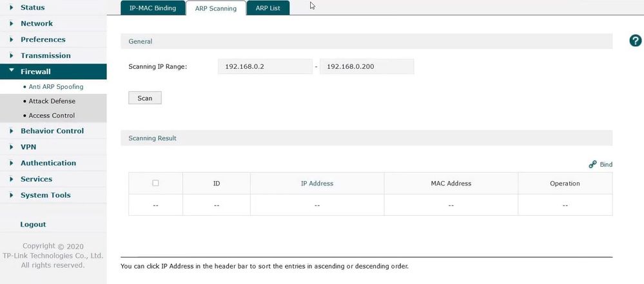Click the Logout link
Image resolution: width=644 pixels, height=284 pixels.
(33, 225)
